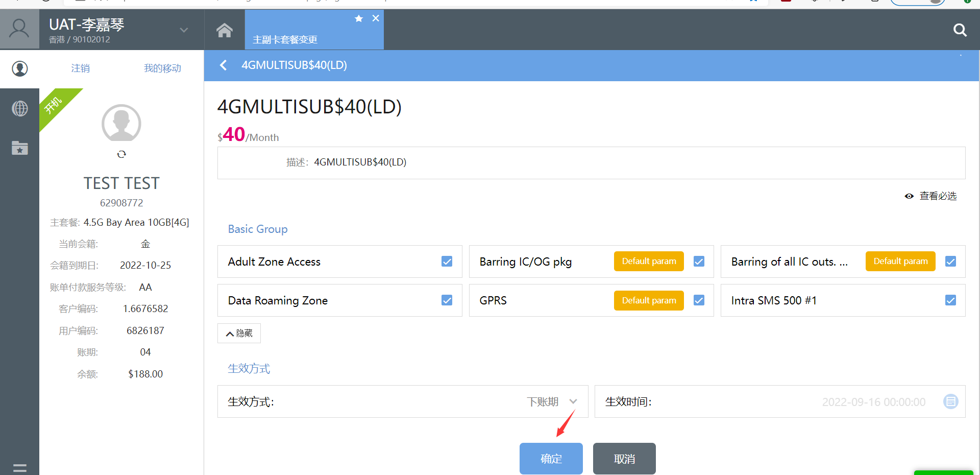Uncheck the GPRS checkbox
This screenshot has height=475, width=980.
coord(699,300)
